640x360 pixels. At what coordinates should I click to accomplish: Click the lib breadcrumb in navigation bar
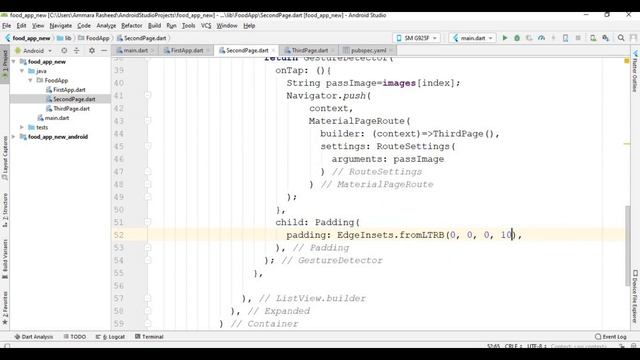click(64, 38)
